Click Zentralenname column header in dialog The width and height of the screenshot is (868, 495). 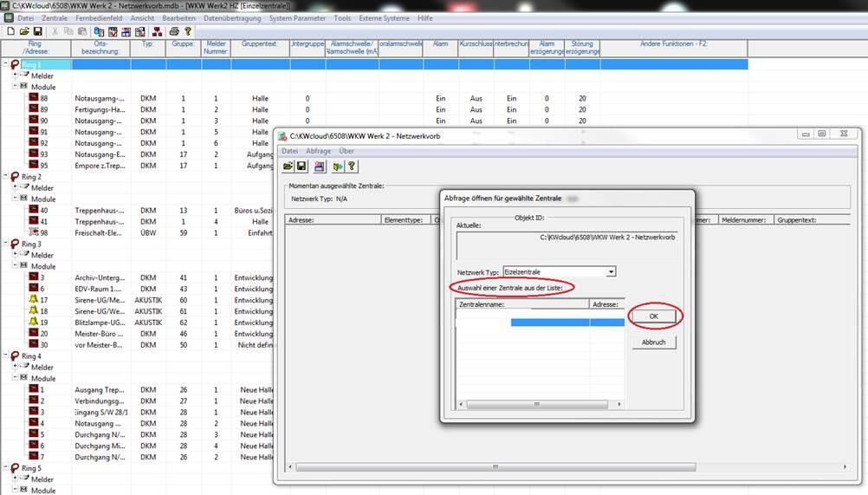point(522,304)
